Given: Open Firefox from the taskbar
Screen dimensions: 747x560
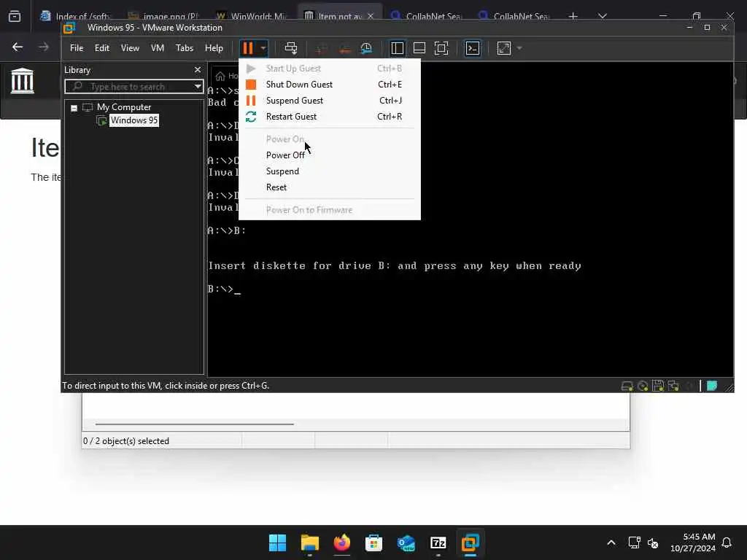Looking at the screenshot, I should tap(341, 542).
